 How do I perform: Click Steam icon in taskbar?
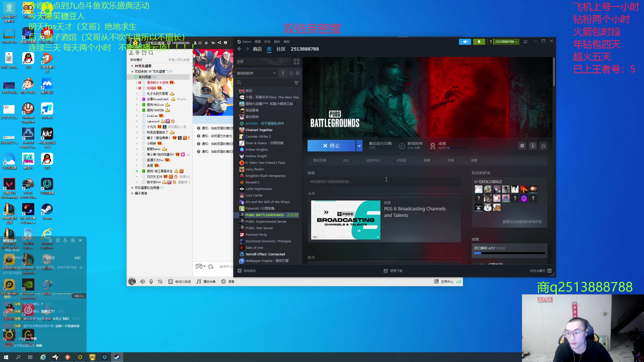(x=117, y=357)
